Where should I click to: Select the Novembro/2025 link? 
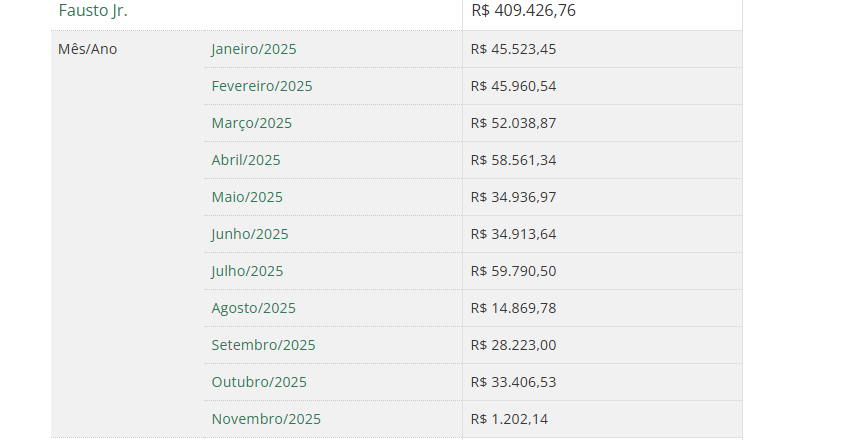point(266,419)
